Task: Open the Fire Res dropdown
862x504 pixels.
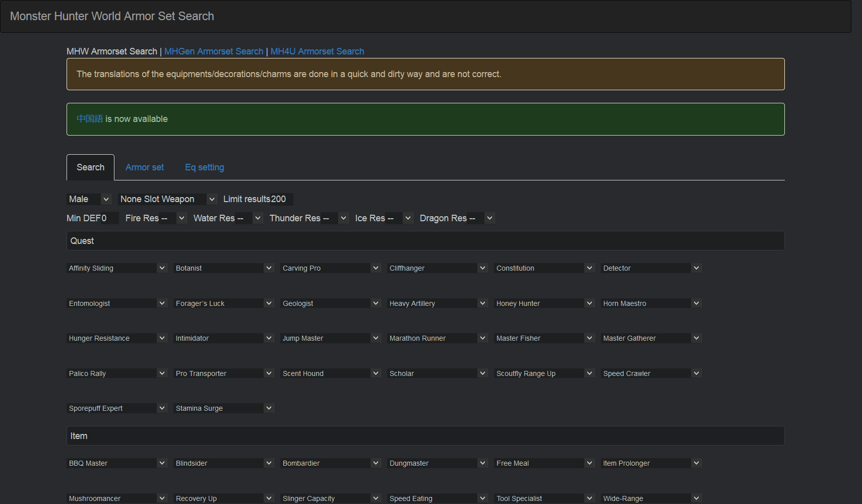Action: point(172,218)
